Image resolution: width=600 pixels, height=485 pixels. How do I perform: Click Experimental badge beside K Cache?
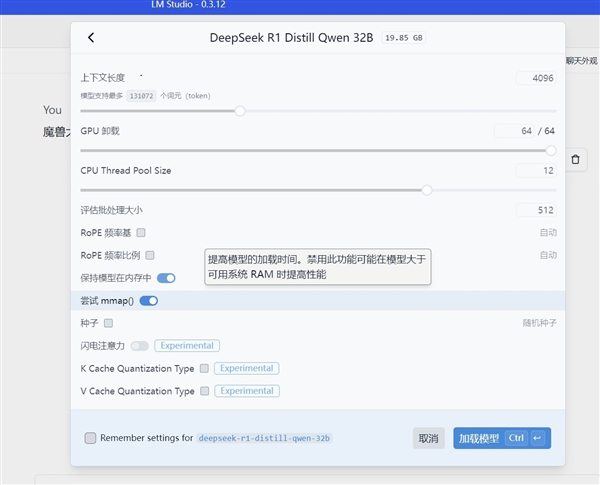[247, 368]
